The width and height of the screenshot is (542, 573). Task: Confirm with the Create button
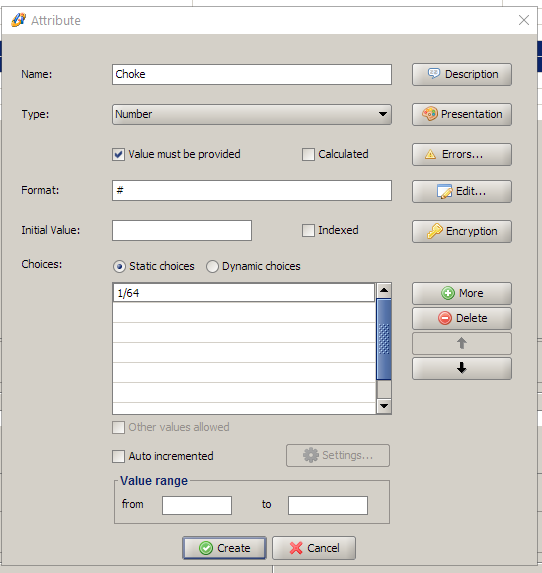coord(224,548)
